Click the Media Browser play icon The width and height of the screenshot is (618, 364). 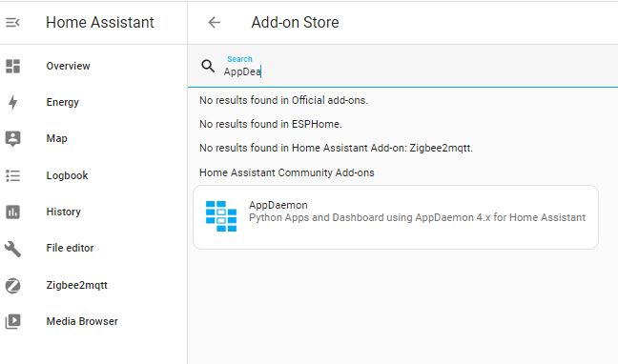tap(12, 321)
